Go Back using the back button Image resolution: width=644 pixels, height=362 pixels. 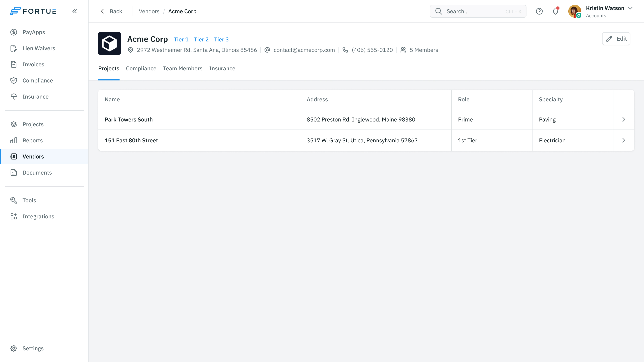pos(111,11)
